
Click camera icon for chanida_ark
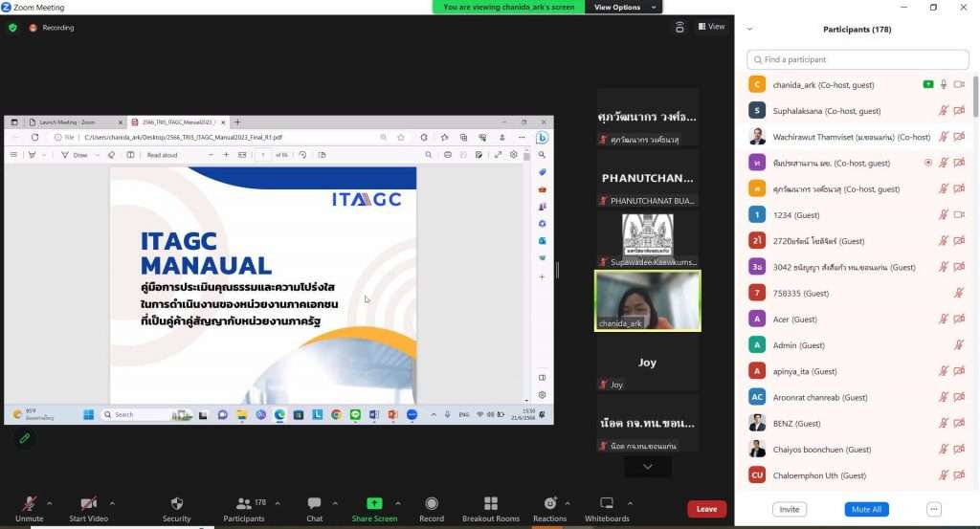pos(959,84)
